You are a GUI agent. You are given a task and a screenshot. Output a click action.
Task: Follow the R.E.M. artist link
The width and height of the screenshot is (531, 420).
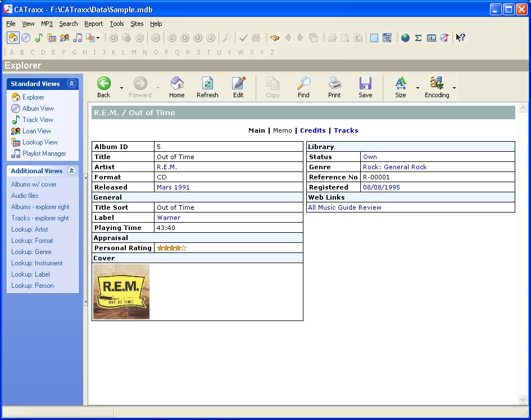point(167,167)
